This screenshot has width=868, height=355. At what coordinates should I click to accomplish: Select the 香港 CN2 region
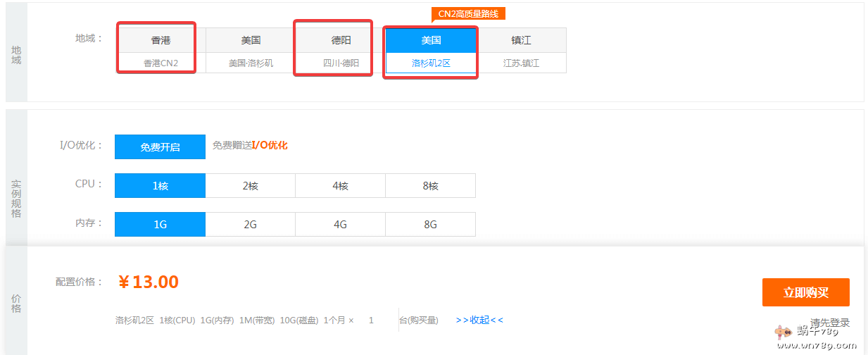(x=161, y=51)
